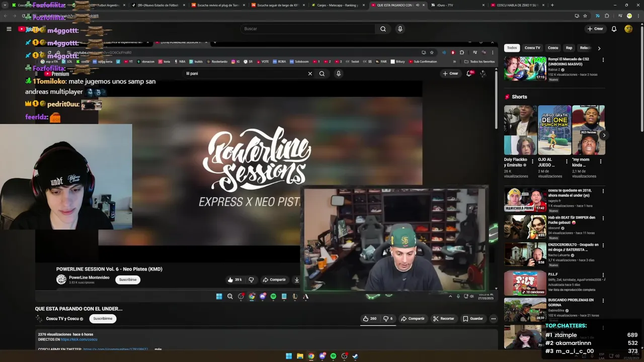This screenshot has width=644, height=362.
Task: Open options for OJO AL JUEGO short
Action: (567, 161)
